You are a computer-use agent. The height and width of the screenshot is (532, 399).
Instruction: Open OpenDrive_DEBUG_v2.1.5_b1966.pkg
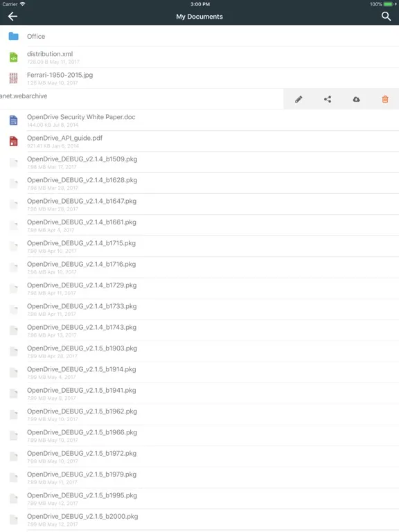199,436
